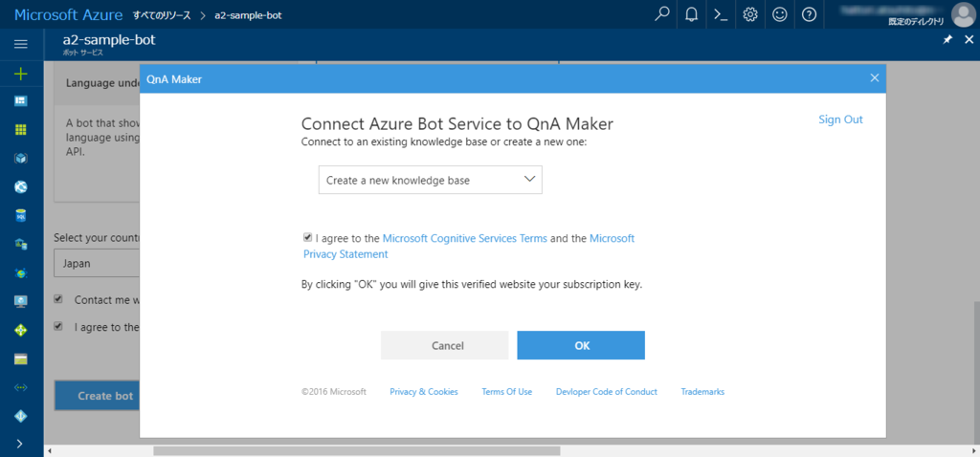Click the Sign Out link
The height and width of the screenshot is (457, 980).
840,120
